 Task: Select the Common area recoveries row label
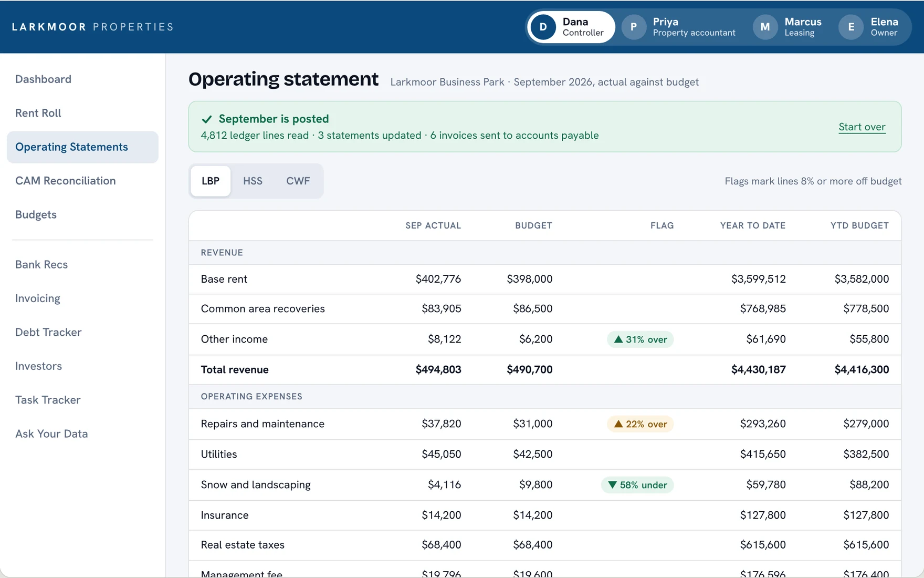point(262,309)
